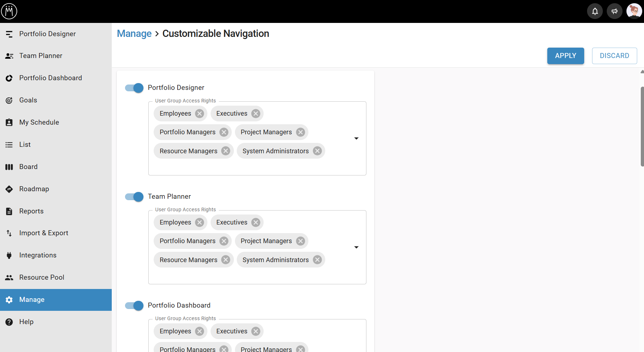The height and width of the screenshot is (352, 644).
Task: Remove Executives chip from Portfolio Designer
Action: coord(256,114)
